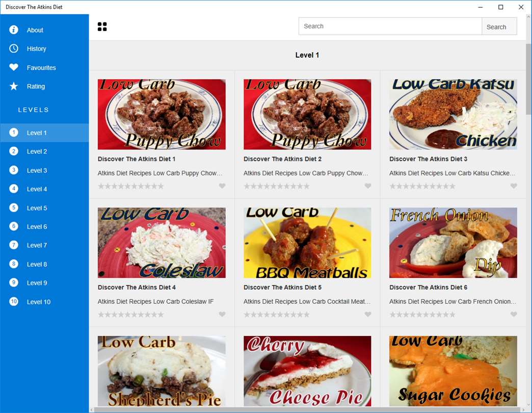Open the French Onion Dip thumbnail

click(x=454, y=243)
